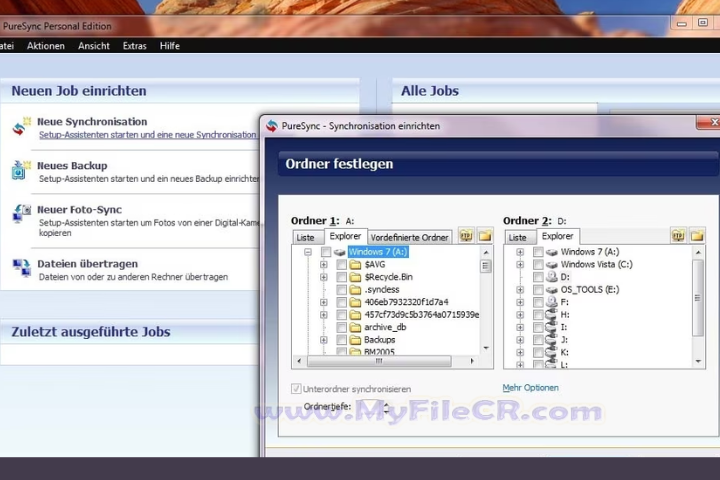Collapse the Windows 7 (A:) tree in Ordner 1
Viewport: 720px width, 480px height.
pyautogui.click(x=308, y=252)
